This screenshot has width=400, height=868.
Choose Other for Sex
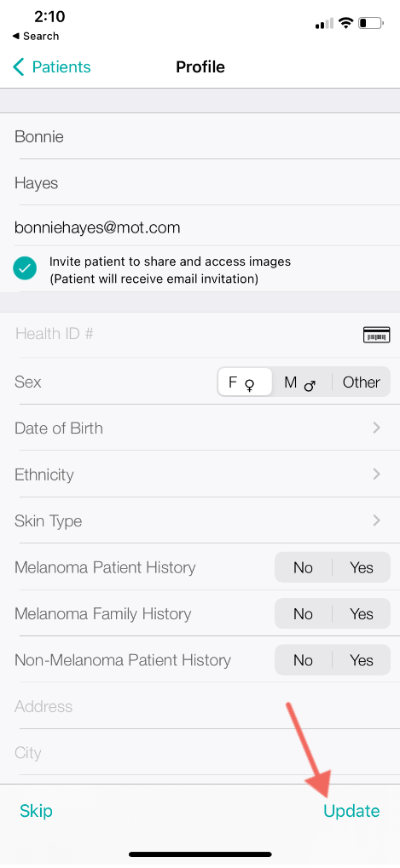click(362, 382)
